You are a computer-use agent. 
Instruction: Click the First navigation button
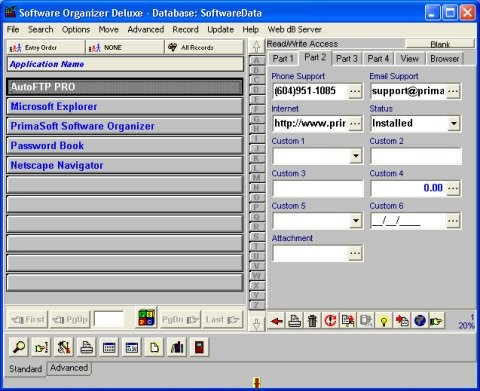pos(28,320)
